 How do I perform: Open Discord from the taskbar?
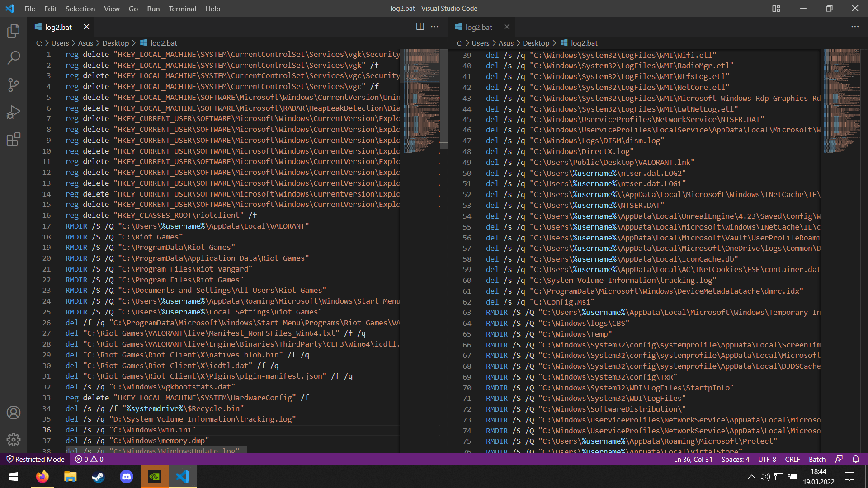(x=127, y=477)
